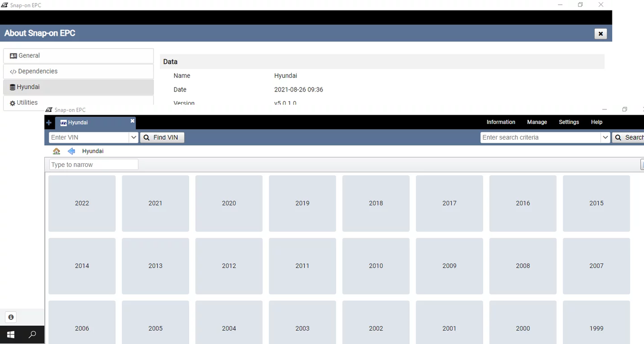Click the info icon at bottom left
This screenshot has width=644, height=344.
point(11,317)
